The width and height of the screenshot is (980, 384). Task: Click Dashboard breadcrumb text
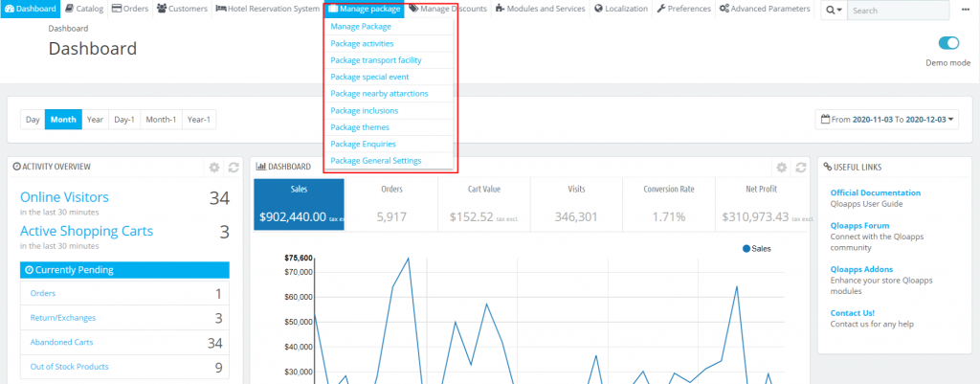(68, 28)
